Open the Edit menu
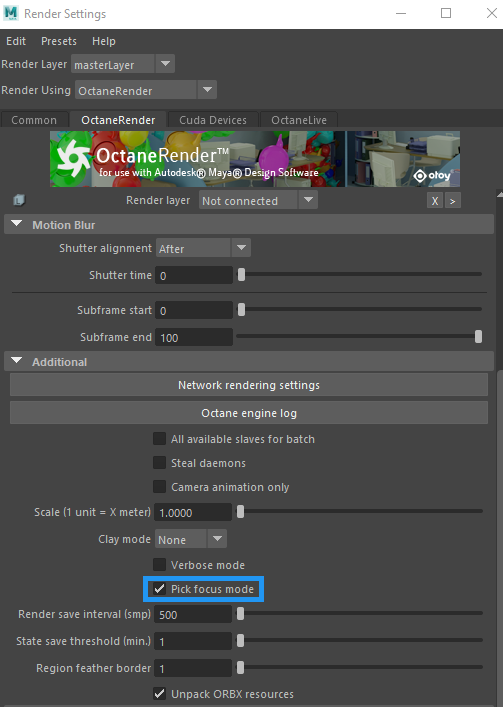The image size is (503, 707). coord(16,41)
